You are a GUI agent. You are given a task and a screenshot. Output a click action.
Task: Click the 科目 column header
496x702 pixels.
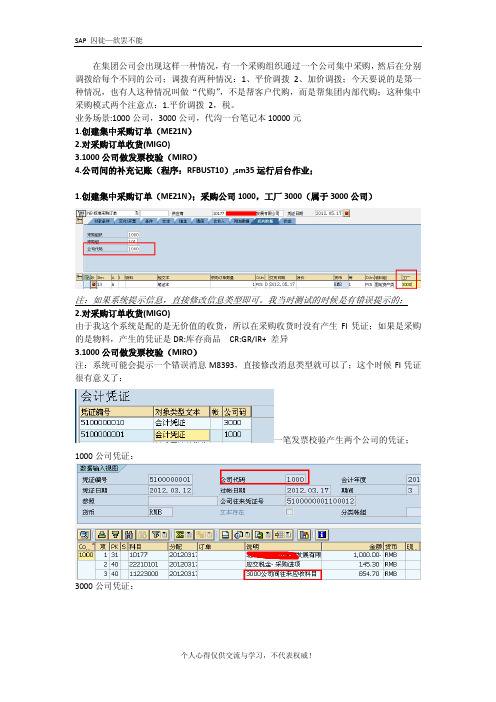click(148, 546)
